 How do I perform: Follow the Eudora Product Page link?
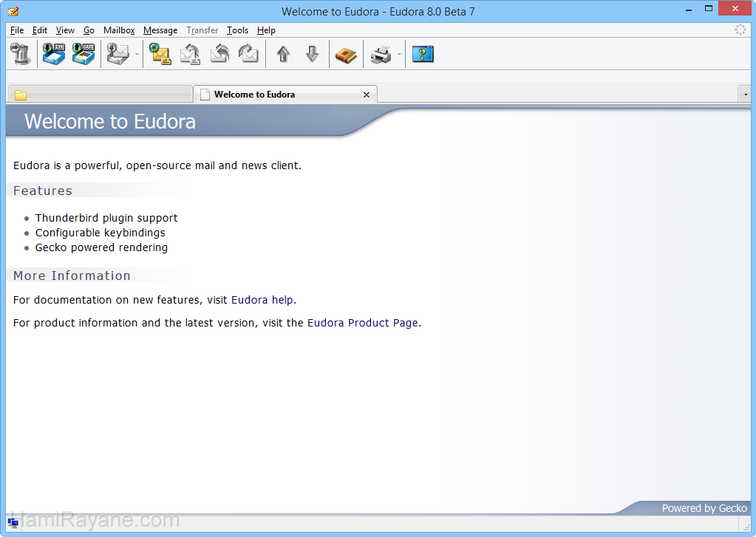click(x=363, y=323)
